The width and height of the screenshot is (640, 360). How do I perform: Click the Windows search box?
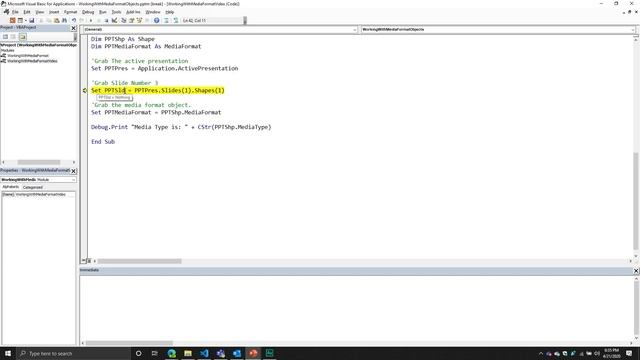click(74, 353)
